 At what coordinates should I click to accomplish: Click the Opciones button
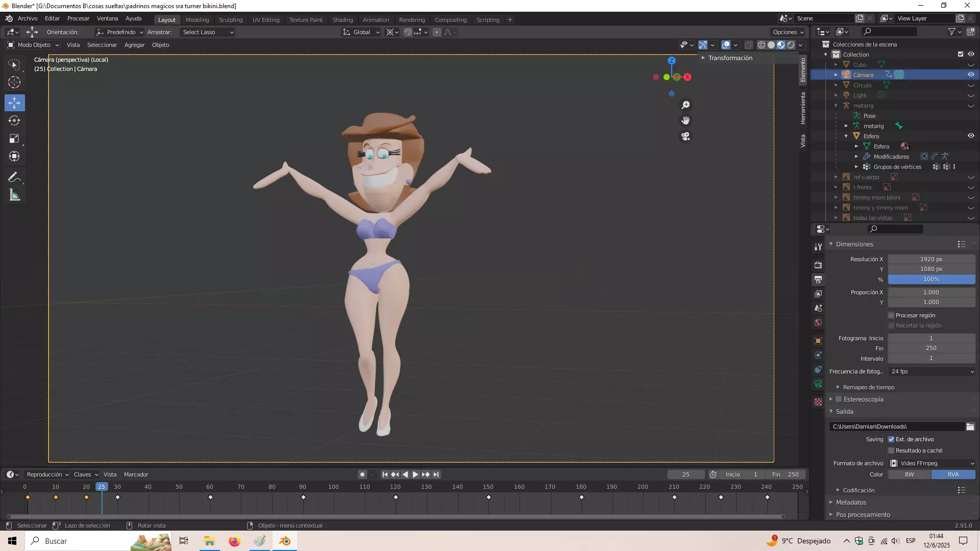[x=788, y=32]
